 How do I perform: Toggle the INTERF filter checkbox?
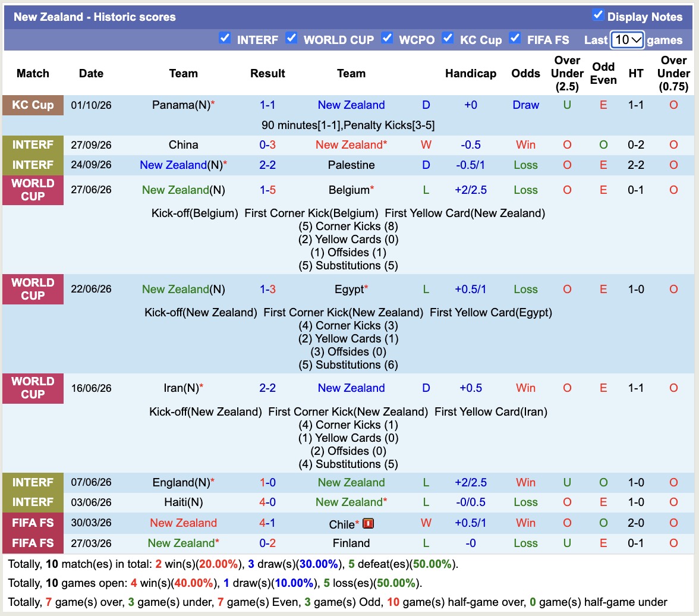[x=225, y=38]
